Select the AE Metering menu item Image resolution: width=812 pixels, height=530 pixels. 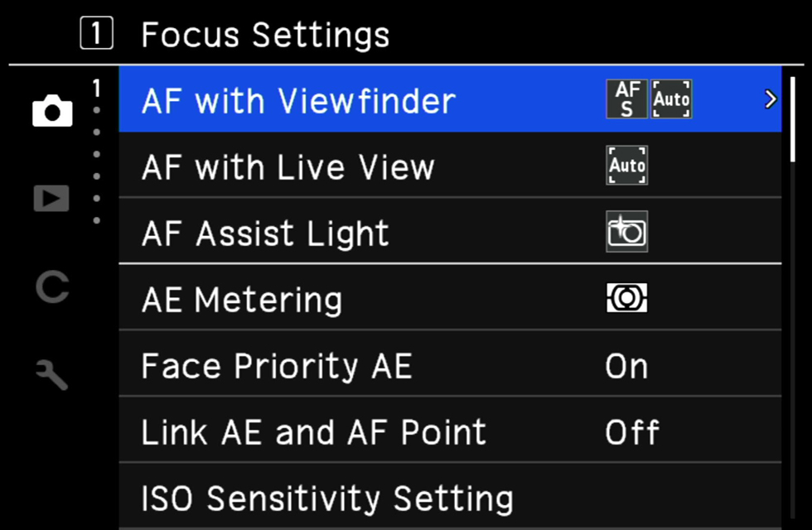tap(450, 298)
